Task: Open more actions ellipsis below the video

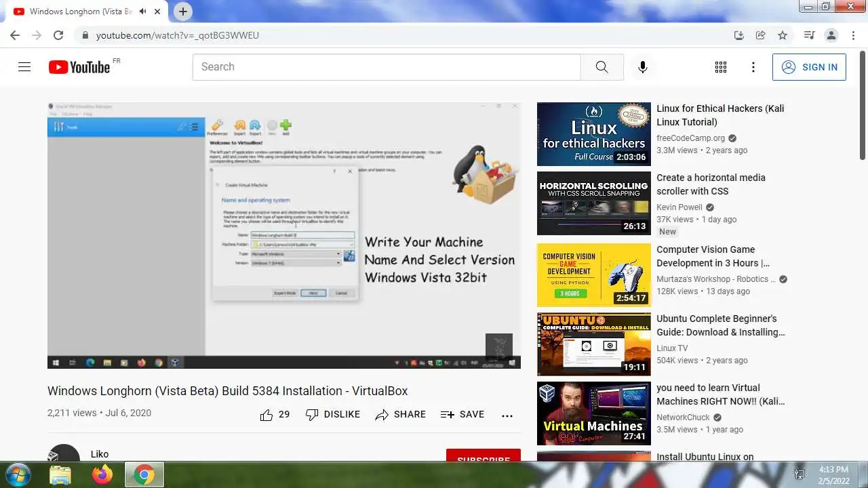Action: coord(507,415)
